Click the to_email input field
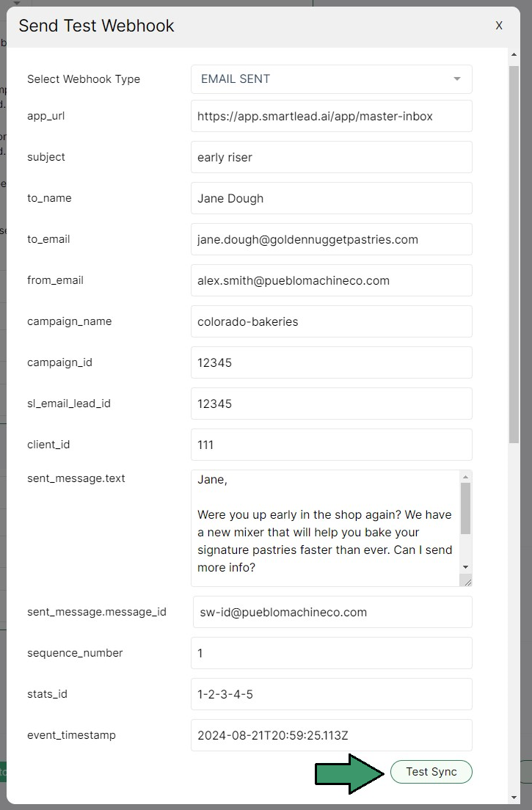The height and width of the screenshot is (810, 532). pyautogui.click(x=331, y=239)
